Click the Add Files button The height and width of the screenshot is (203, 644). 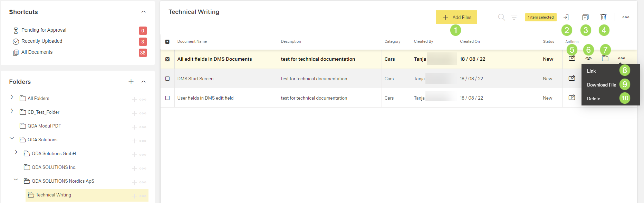pyautogui.click(x=456, y=17)
